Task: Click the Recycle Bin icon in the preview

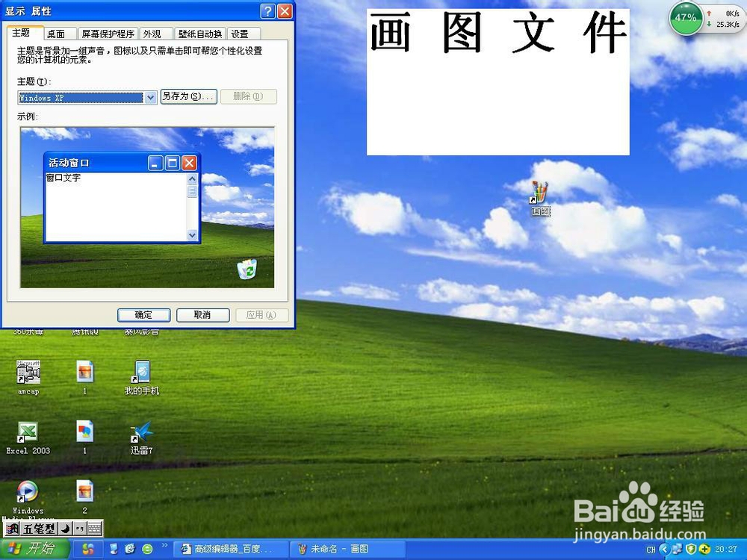Action: [247, 269]
